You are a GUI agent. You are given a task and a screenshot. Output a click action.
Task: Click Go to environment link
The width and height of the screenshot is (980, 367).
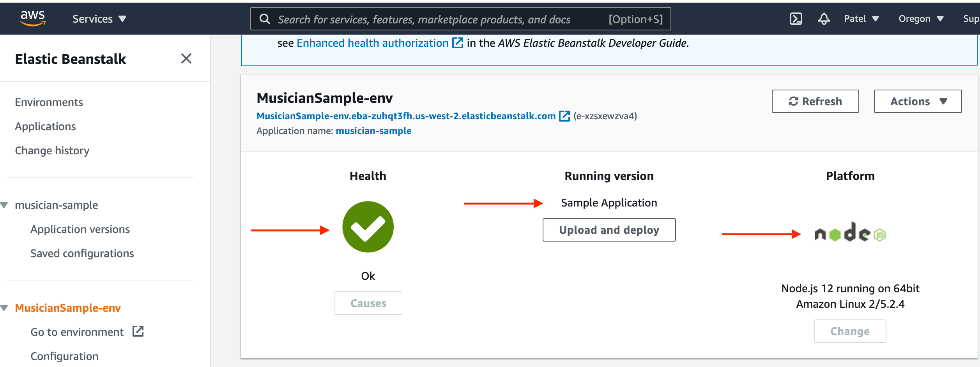(x=77, y=332)
